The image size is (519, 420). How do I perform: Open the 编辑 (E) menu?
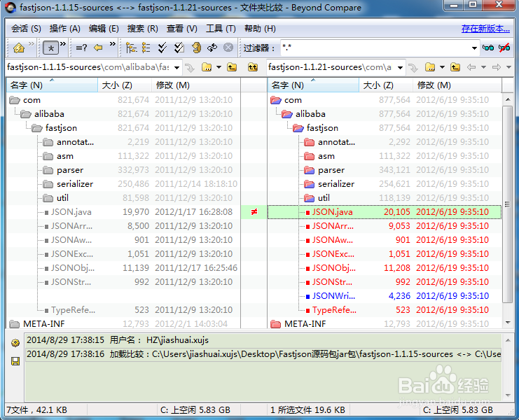tap(104, 29)
